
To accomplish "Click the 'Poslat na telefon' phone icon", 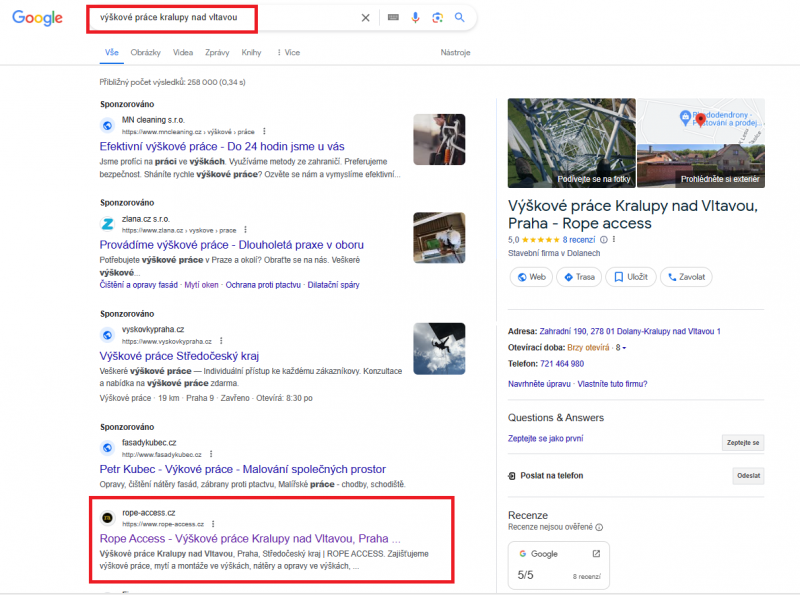I will click(x=512, y=476).
